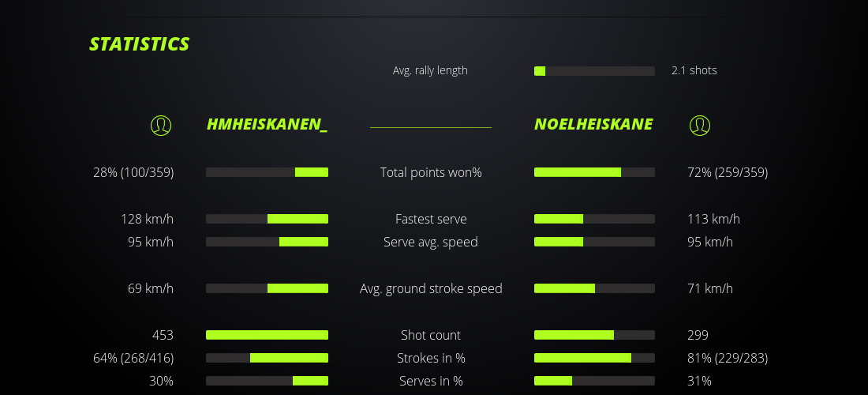
Task: Click NOELHEISKANE player profile icon
Action: [700, 125]
